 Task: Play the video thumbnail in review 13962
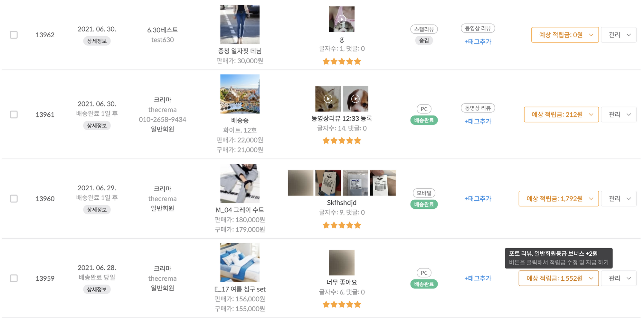[342, 19]
